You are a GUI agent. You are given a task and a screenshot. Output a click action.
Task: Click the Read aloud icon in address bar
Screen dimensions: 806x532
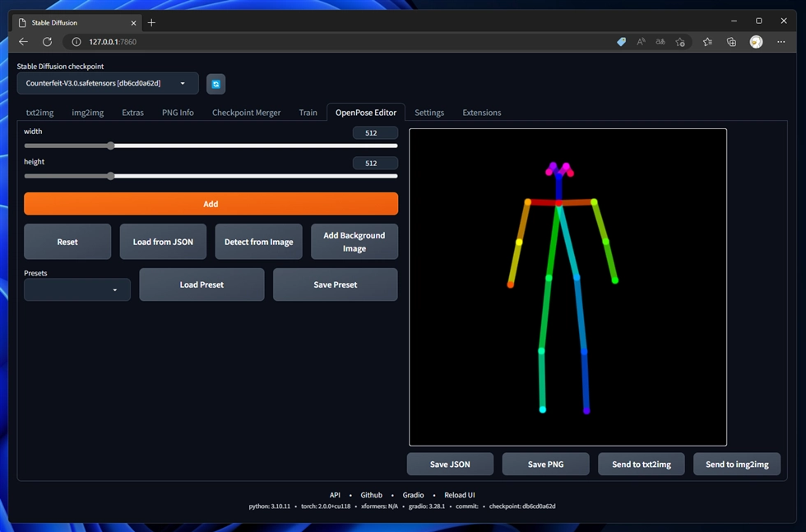click(641, 42)
